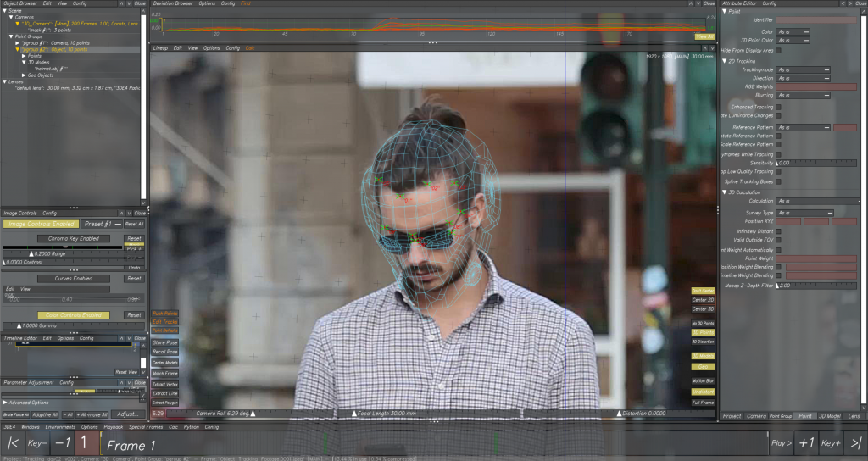Toggle the Infinitely Distant checkbox
This screenshot has width=868, height=461.
coord(779,230)
